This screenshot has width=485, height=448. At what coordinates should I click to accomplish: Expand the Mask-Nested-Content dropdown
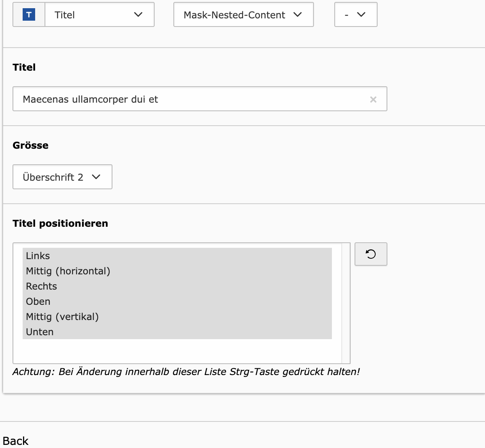(x=243, y=15)
